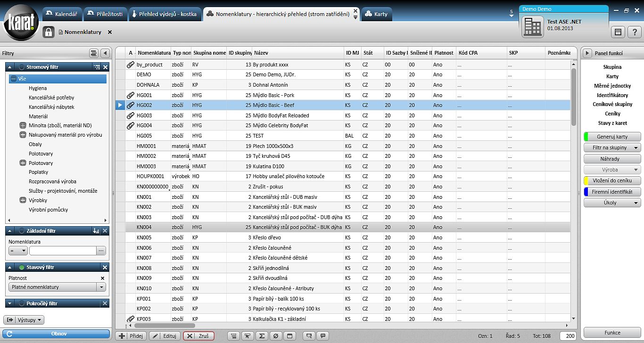Switch to the Karty tab
644x343 pixels.
point(377,14)
